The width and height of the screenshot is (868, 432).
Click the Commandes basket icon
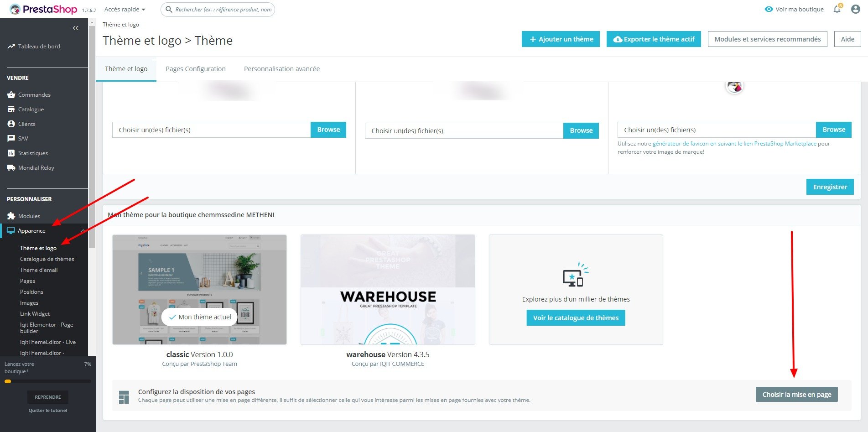tap(11, 95)
